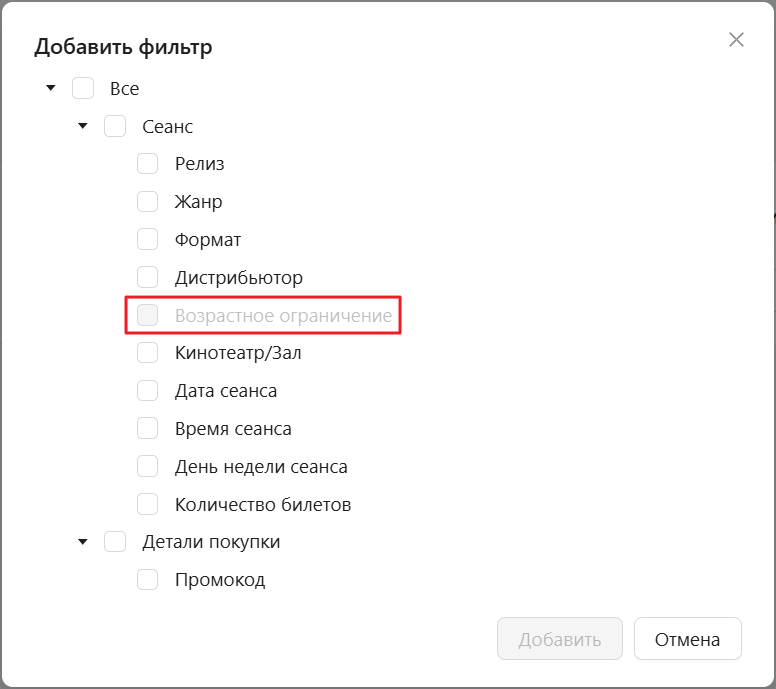Viewport: 776px width, 689px height.
Task: Check the Детали покупки group checkbox
Action: click(x=115, y=542)
